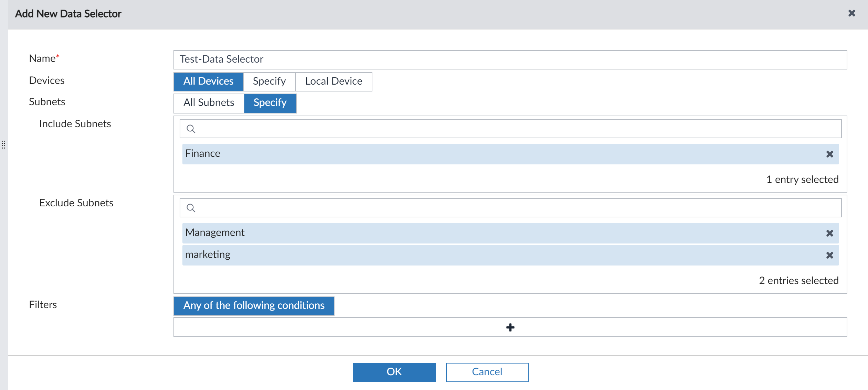This screenshot has height=390, width=868.
Task: Focus the Exclude Subnets search field
Action: (x=516, y=208)
